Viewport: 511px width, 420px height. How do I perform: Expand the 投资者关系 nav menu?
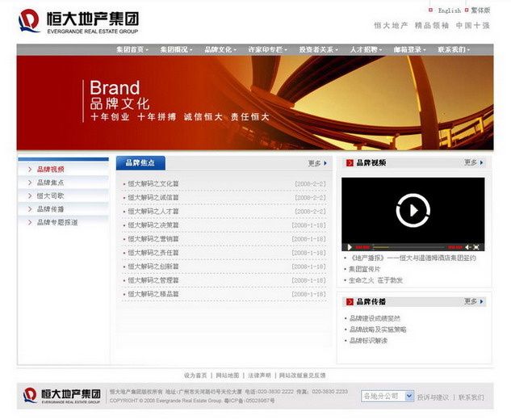(x=319, y=50)
